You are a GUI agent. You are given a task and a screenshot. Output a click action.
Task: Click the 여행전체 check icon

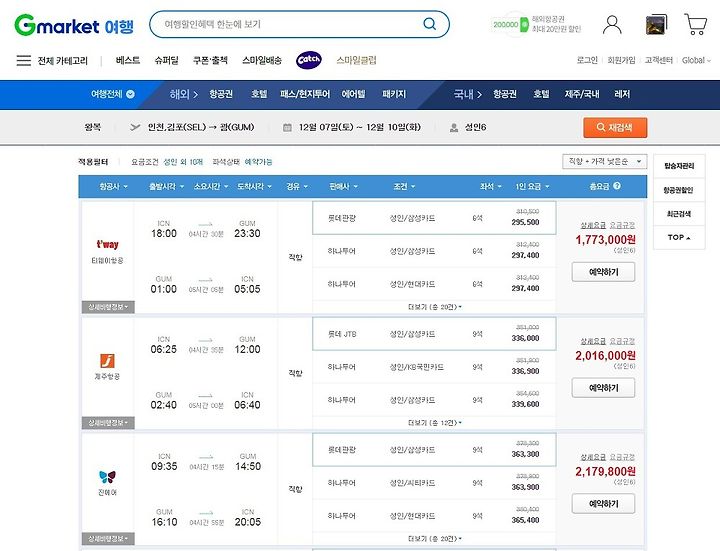point(130,94)
